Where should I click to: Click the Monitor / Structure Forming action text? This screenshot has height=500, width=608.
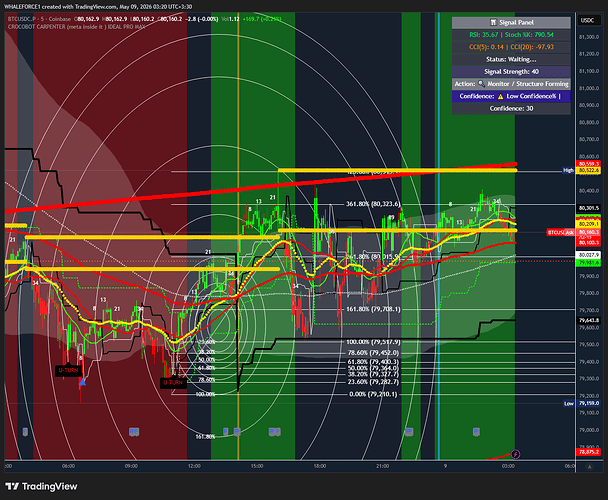pyautogui.click(x=528, y=84)
